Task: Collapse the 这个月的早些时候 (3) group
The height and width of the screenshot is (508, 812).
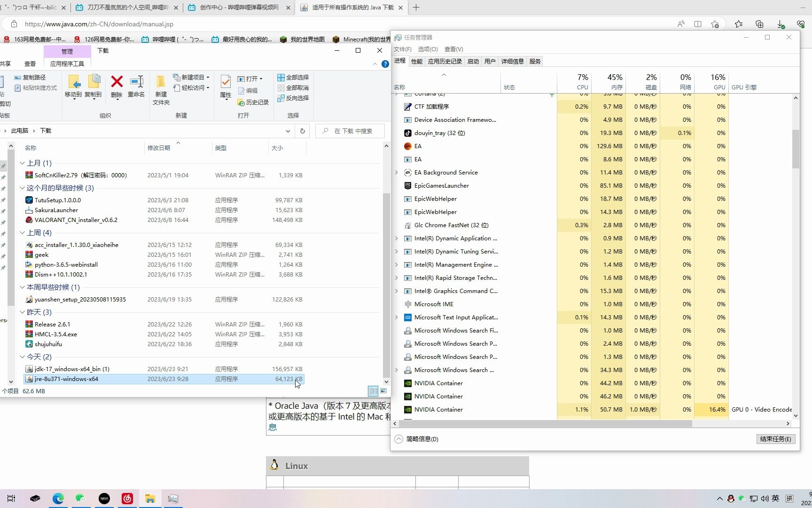Action: 22,188
